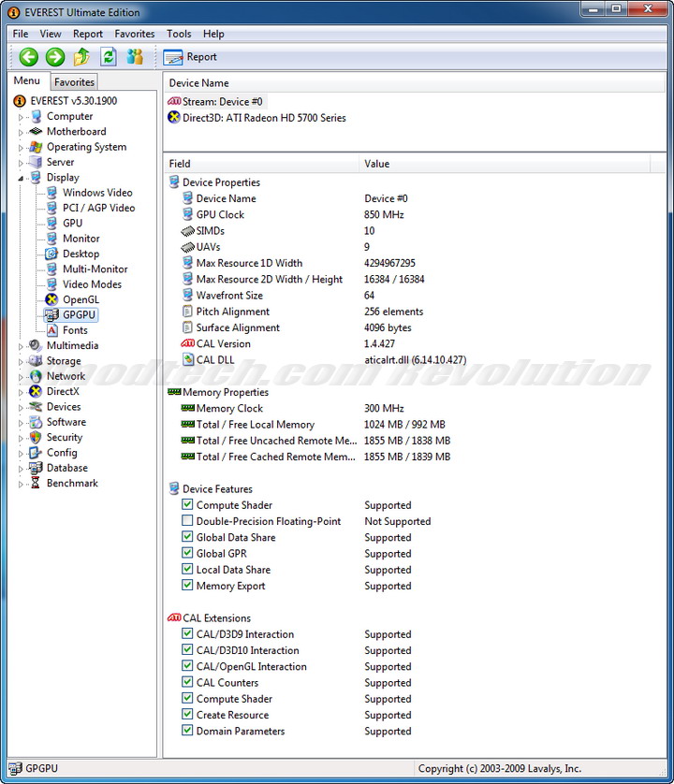Viewport: 674px width, 784px height.
Task: Click the green Forward arrow icon
Action: 55,57
